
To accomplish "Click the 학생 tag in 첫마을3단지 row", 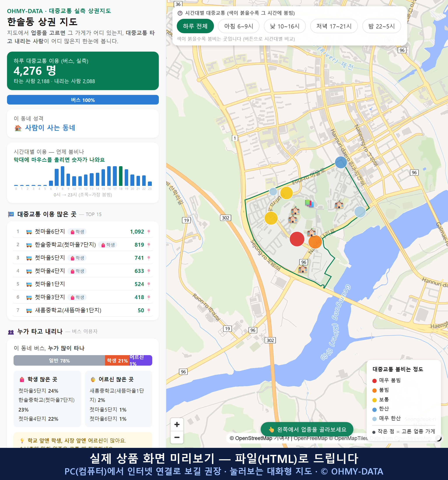I will [x=77, y=297].
